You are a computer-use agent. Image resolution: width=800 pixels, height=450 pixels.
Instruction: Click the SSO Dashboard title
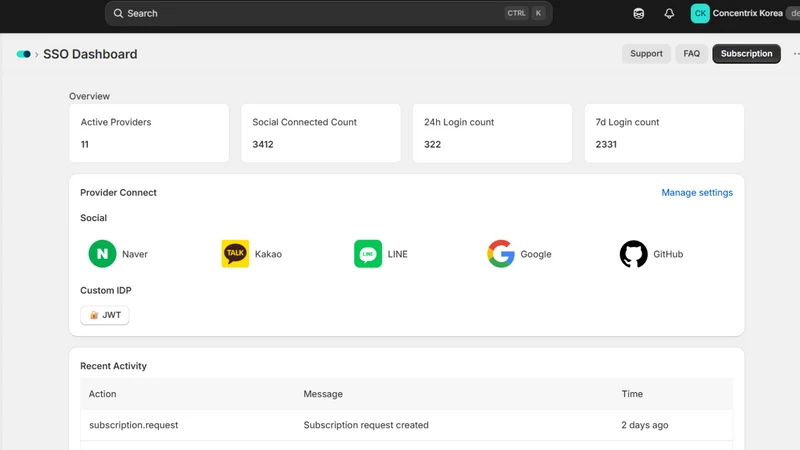pos(90,54)
